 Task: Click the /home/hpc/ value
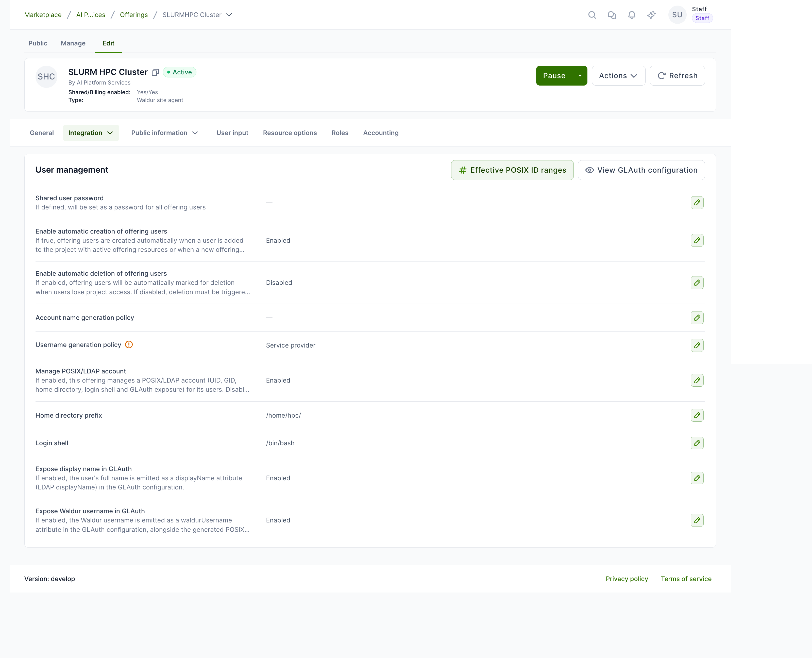pos(283,415)
